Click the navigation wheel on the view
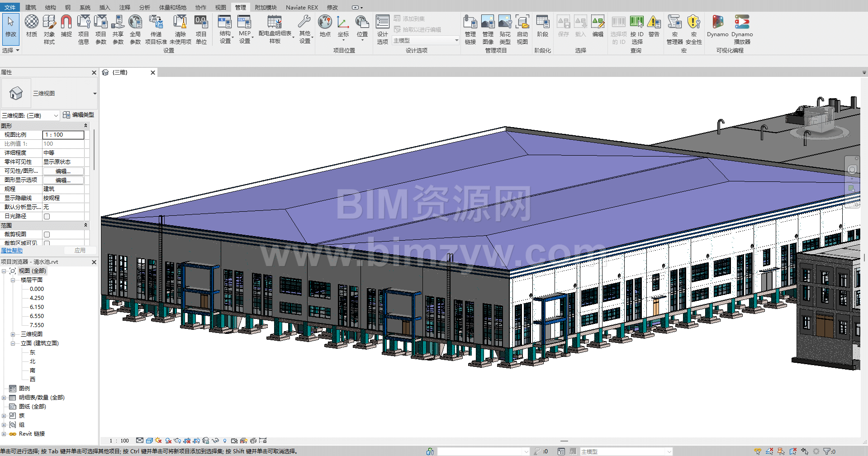The image size is (868, 456). pos(852,170)
